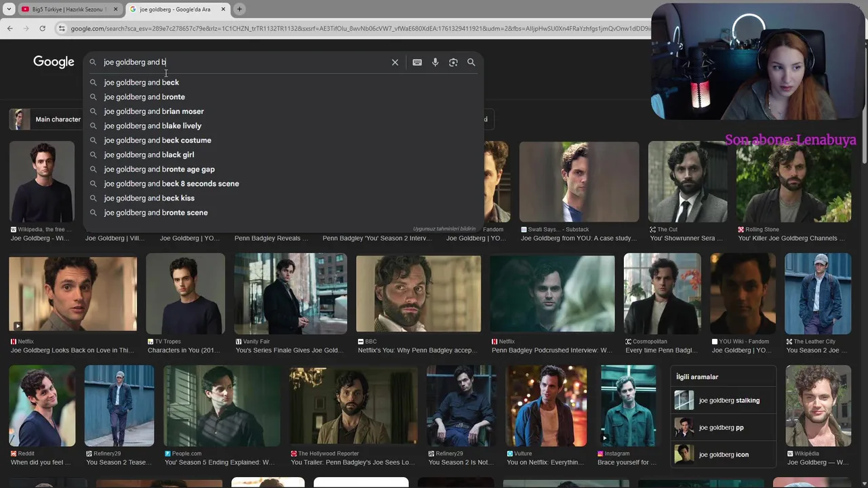Pick suggestion joe goldberg and brian moser
This screenshot has width=868, height=488.
pyautogui.click(x=283, y=111)
